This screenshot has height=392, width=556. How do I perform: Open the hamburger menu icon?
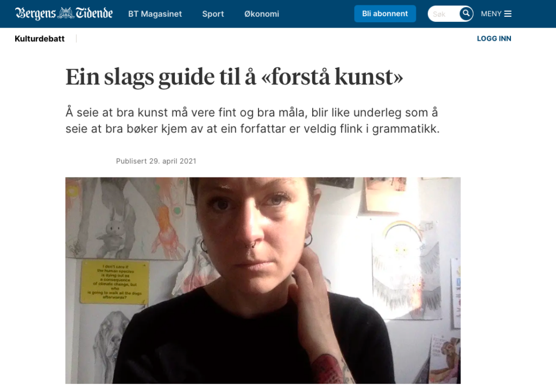click(x=508, y=14)
